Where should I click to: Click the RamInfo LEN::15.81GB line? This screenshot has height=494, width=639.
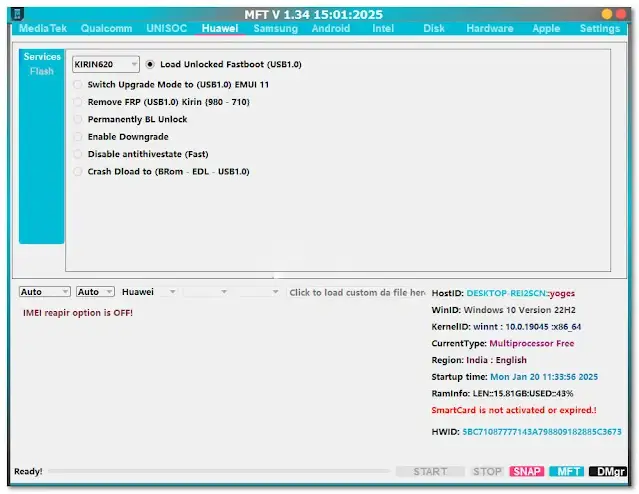point(502,393)
